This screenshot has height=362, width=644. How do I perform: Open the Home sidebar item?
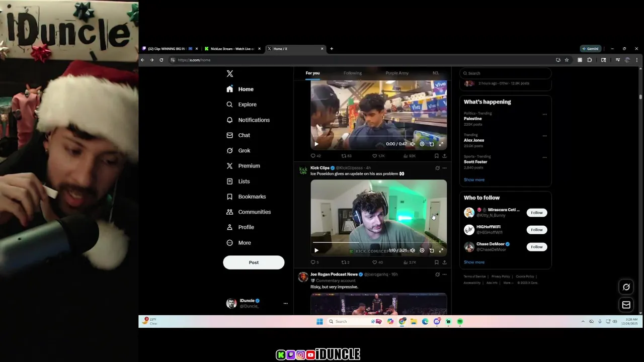(x=240, y=89)
